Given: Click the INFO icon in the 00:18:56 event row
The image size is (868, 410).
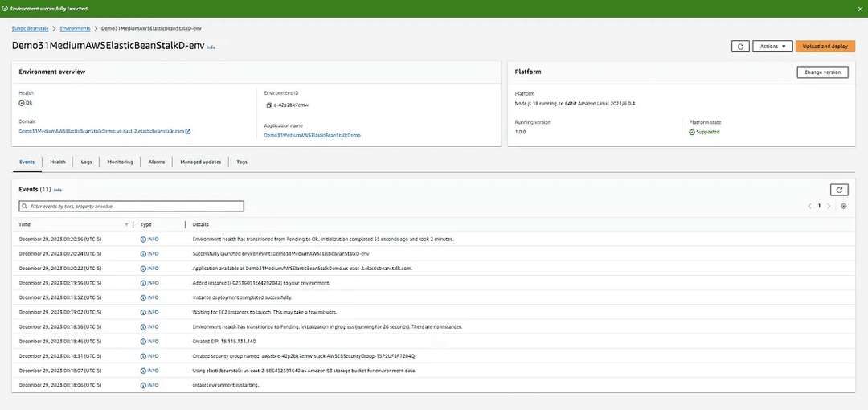Looking at the screenshot, I should [143, 327].
